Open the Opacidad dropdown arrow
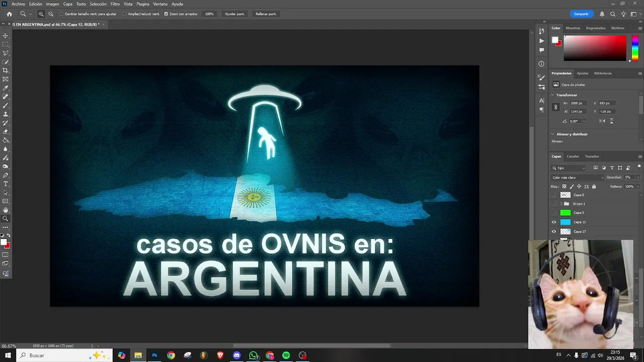 click(x=638, y=177)
